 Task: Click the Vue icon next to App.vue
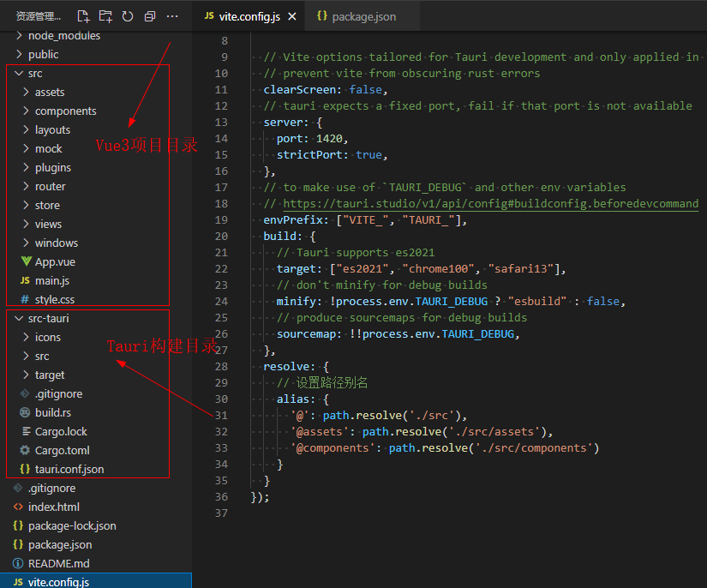25,262
